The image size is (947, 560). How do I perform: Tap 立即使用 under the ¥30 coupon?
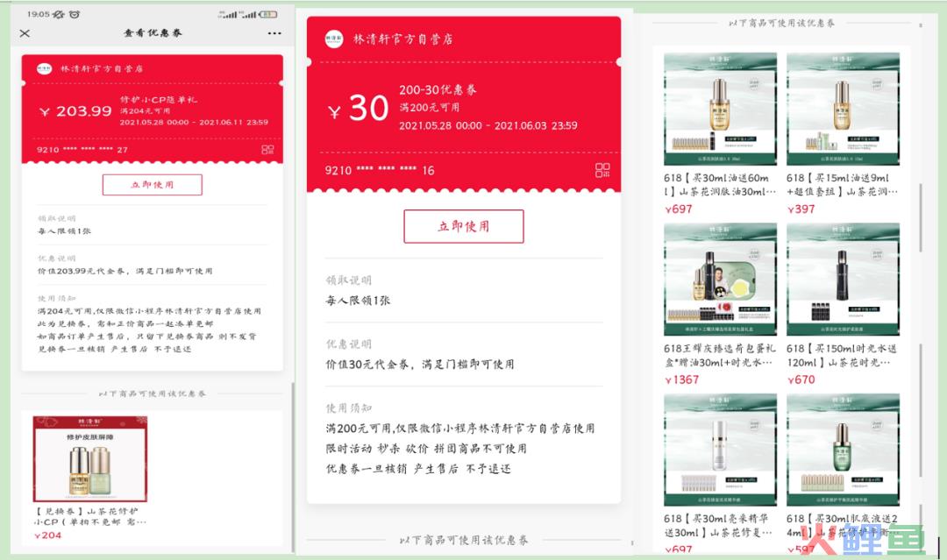pos(463,226)
